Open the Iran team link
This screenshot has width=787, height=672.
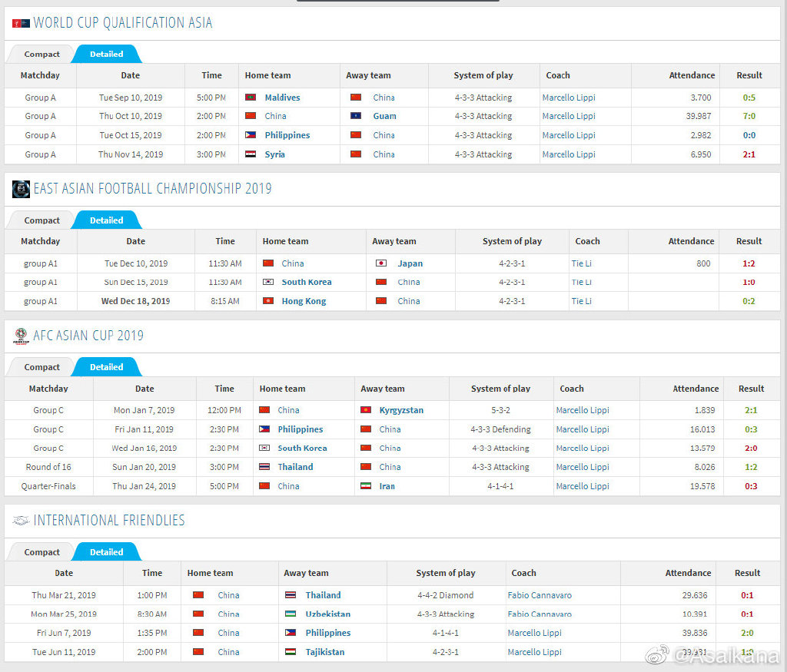coord(387,486)
